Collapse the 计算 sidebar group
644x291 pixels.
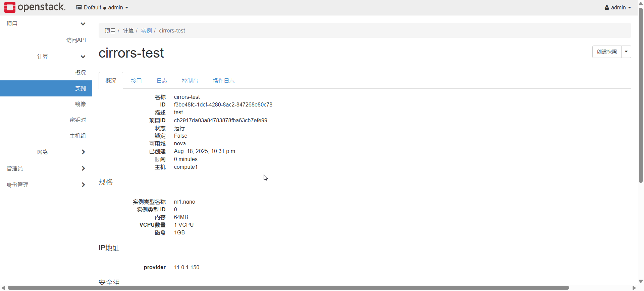(x=61, y=57)
